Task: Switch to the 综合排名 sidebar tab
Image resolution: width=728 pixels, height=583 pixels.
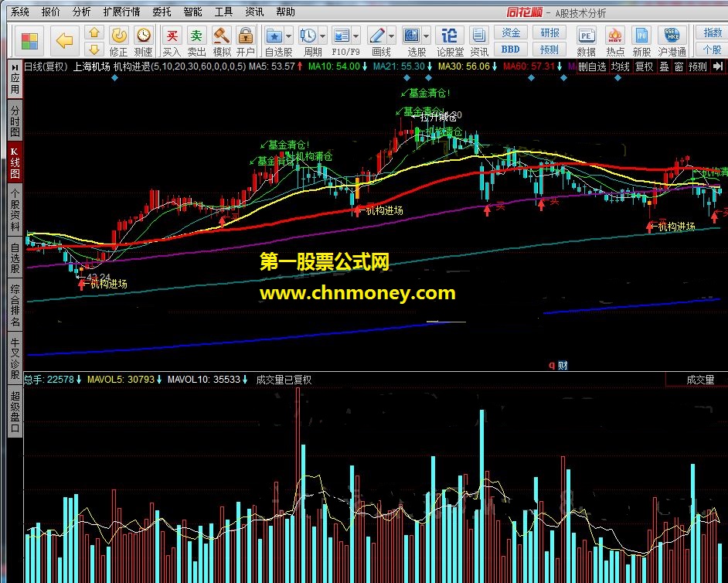Action: (15, 305)
